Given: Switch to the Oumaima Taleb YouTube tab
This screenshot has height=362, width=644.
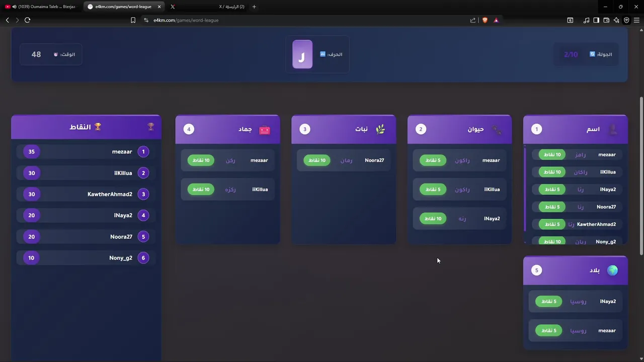Looking at the screenshot, I should (41, 7).
